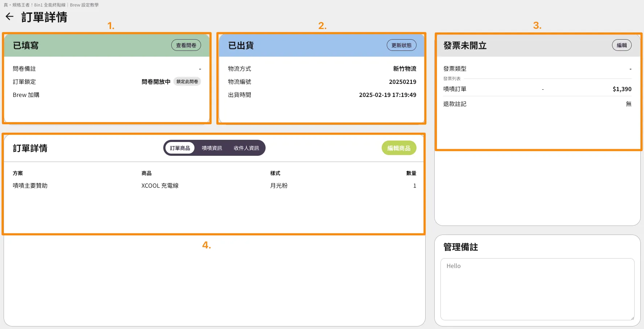
Task: Open the 查看問卷 survey view
Action: pyautogui.click(x=186, y=45)
